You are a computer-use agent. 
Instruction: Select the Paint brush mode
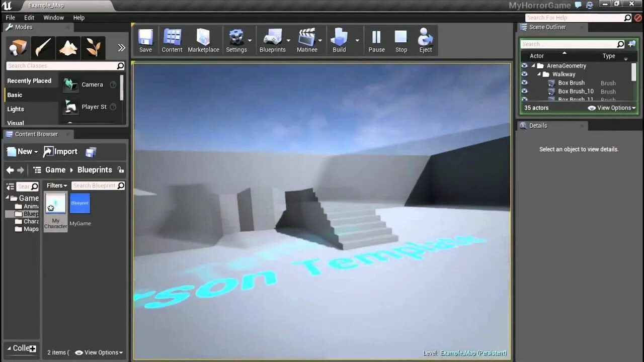click(x=43, y=48)
